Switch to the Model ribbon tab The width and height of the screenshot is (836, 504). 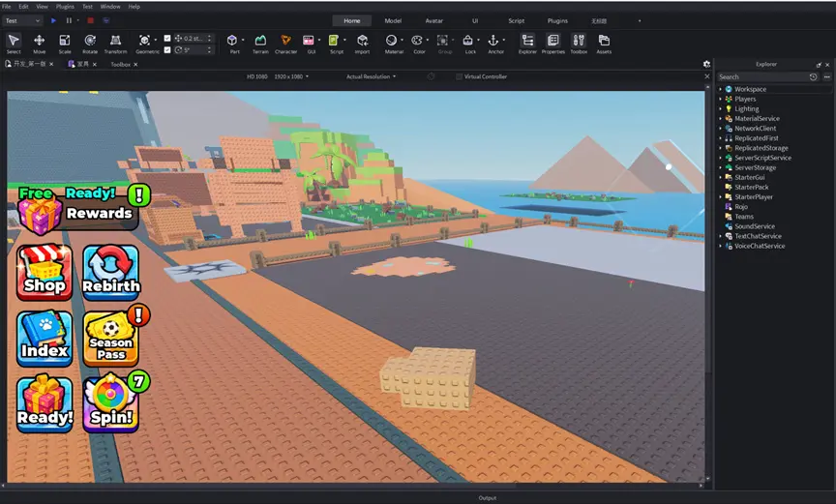point(393,20)
